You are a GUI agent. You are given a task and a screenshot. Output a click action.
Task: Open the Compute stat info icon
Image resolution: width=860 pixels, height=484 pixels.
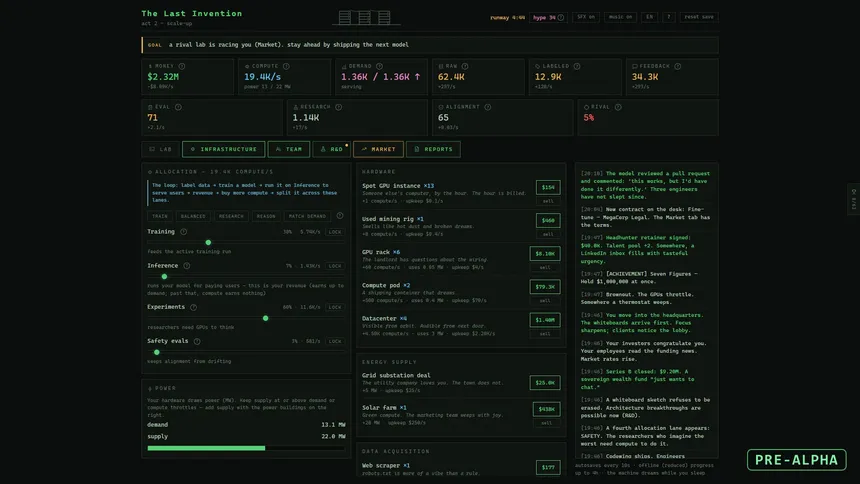tap(286, 66)
